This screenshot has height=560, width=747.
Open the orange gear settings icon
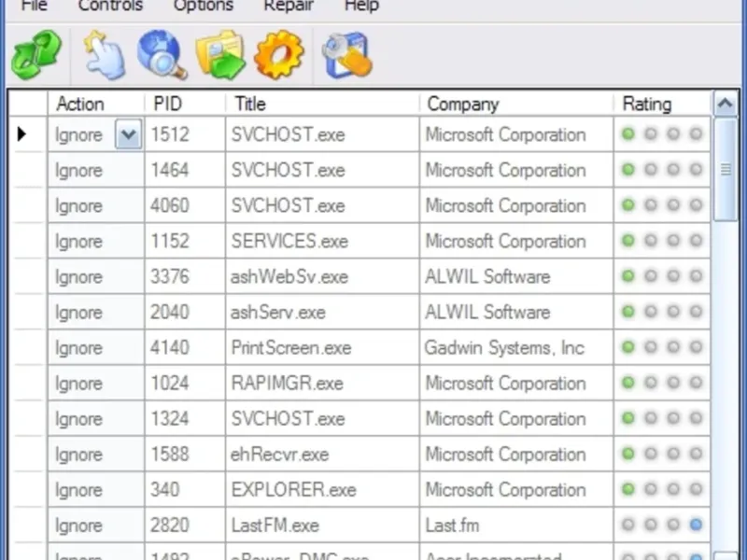click(x=278, y=55)
